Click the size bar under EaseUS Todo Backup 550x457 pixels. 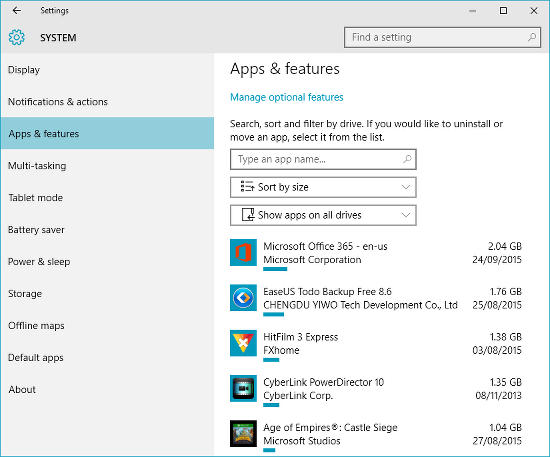coord(273,314)
